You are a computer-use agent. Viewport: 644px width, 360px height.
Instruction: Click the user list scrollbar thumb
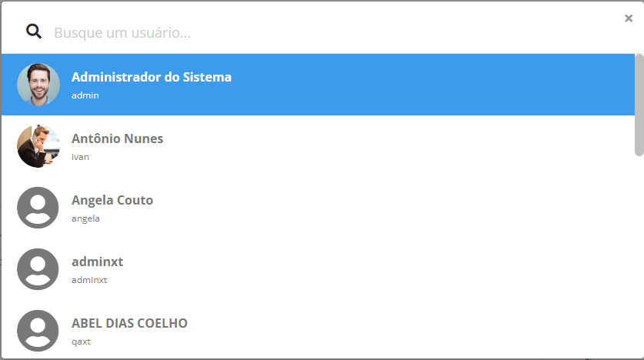click(639, 105)
